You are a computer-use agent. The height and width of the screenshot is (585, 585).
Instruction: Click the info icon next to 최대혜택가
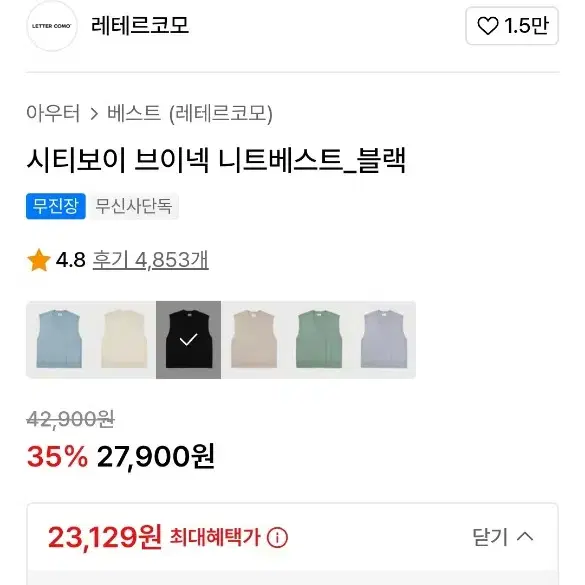(277, 538)
